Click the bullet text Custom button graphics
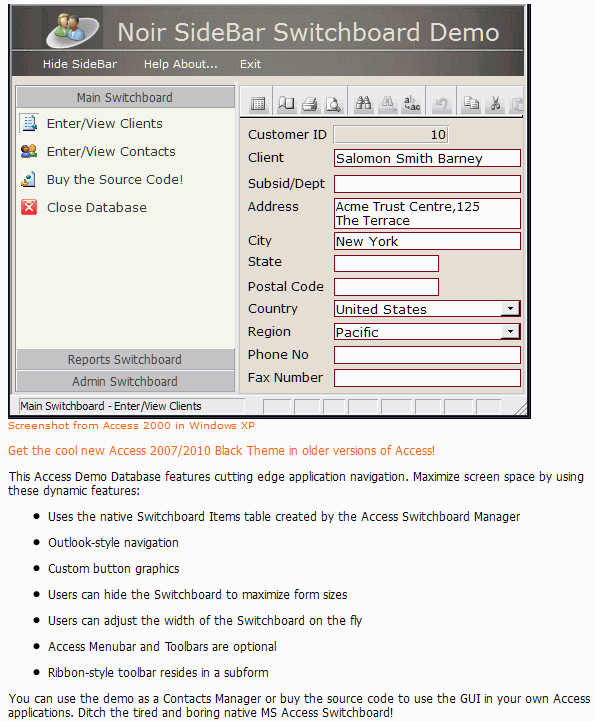 click(x=114, y=569)
